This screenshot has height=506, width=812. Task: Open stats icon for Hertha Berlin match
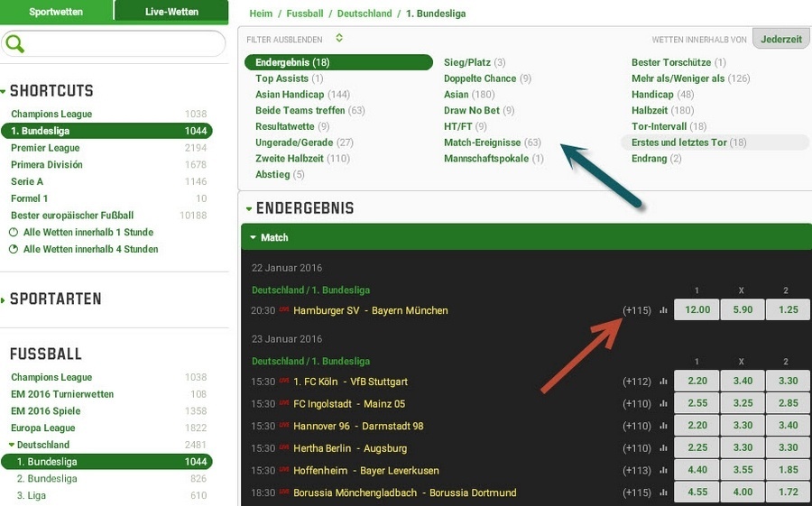tap(663, 448)
